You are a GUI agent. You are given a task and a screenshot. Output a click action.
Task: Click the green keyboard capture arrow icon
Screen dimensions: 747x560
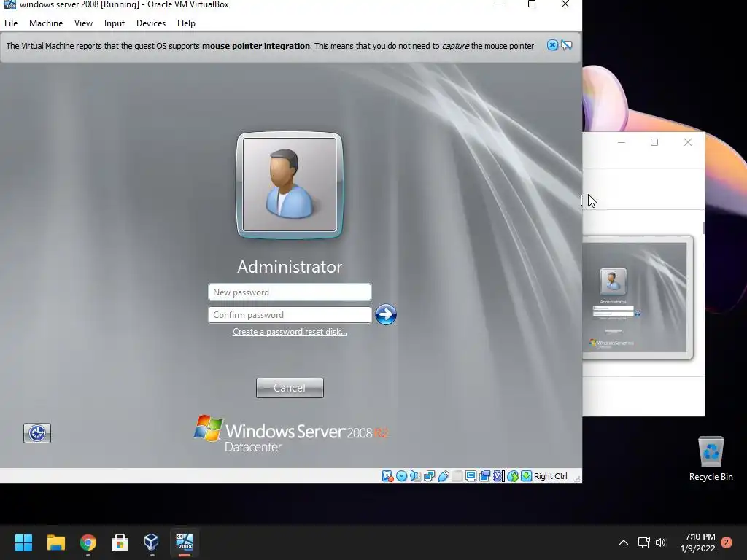527,476
